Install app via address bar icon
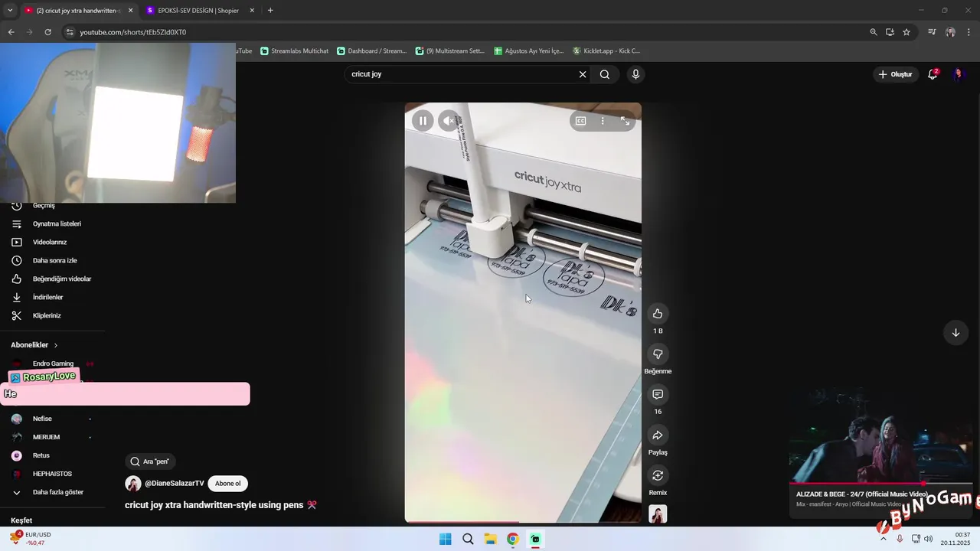This screenshot has width=980, height=551. coord(890,32)
